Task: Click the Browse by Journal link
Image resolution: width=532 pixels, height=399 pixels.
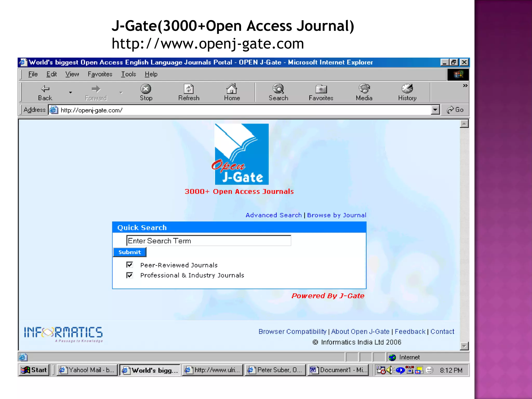Action: click(x=337, y=215)
